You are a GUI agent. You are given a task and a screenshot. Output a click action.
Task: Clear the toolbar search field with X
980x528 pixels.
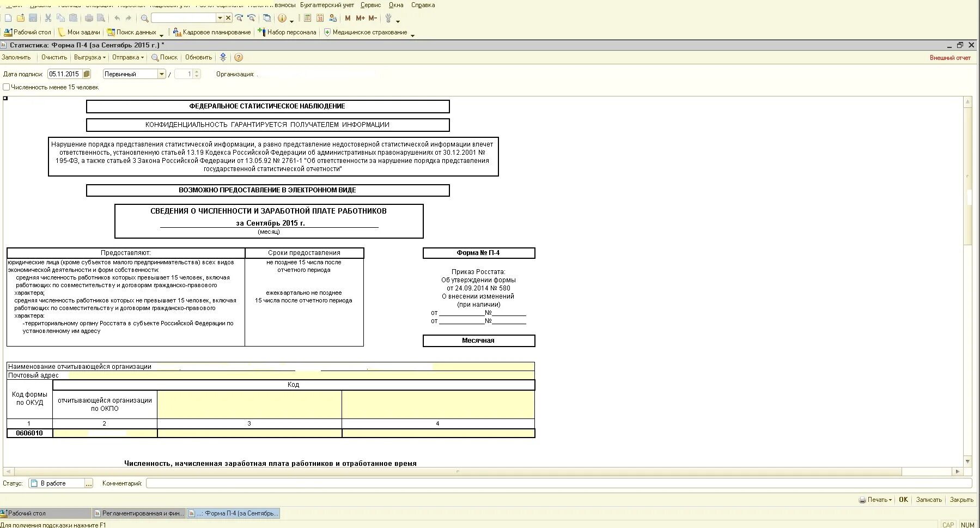pos(228,18)
